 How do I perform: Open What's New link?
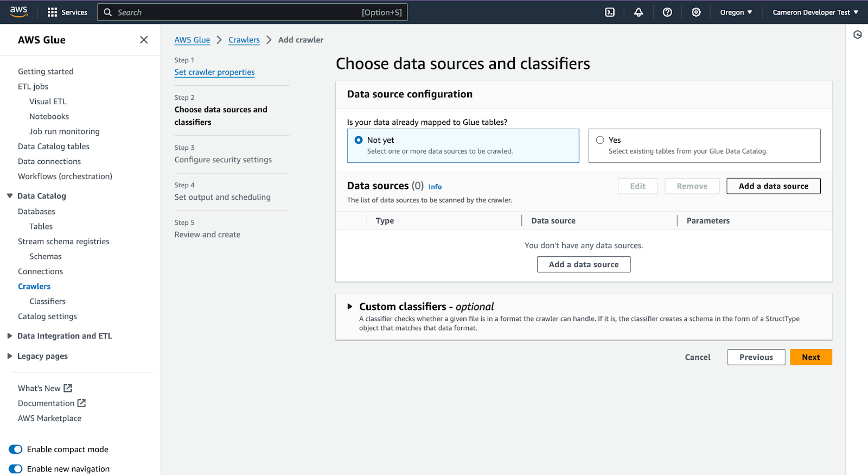tap(39, 388)
